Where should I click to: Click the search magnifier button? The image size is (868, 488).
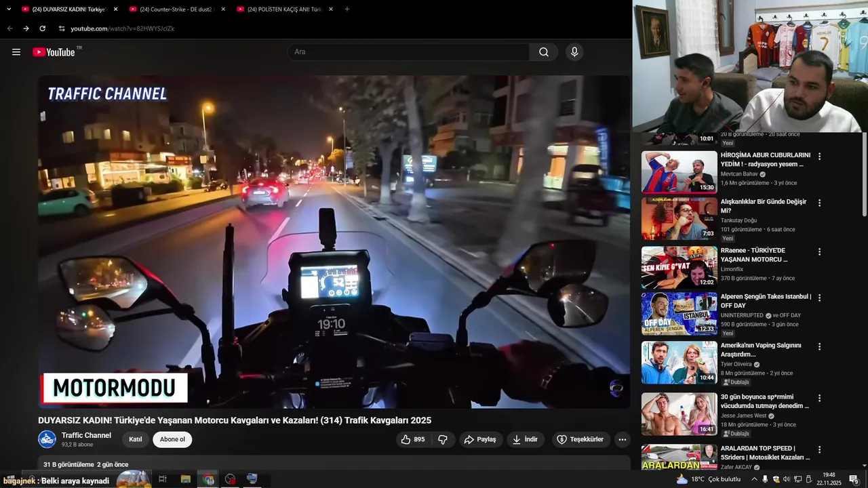544,52
